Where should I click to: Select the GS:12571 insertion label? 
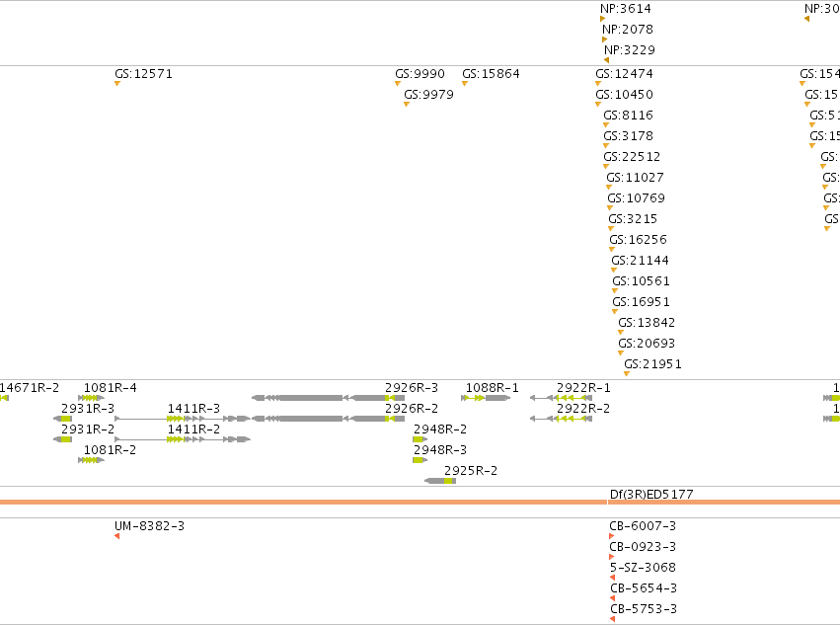[143, 74]
